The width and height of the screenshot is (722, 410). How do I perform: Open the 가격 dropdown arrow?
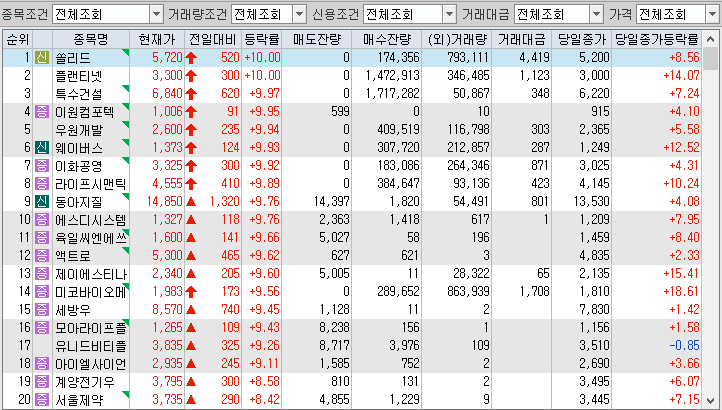[712, 14]
